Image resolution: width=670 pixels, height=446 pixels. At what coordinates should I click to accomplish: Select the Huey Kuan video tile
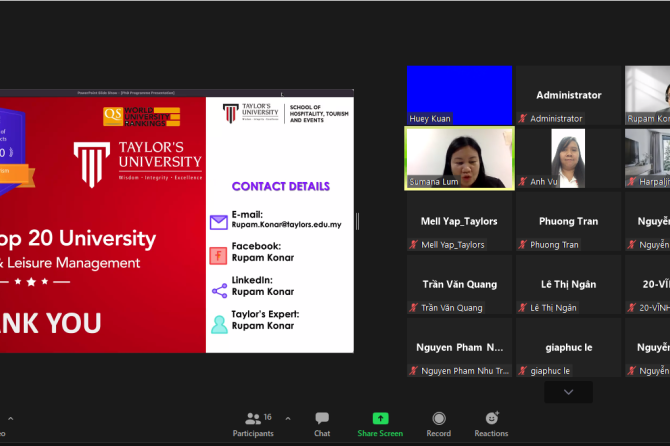[459, 96]
